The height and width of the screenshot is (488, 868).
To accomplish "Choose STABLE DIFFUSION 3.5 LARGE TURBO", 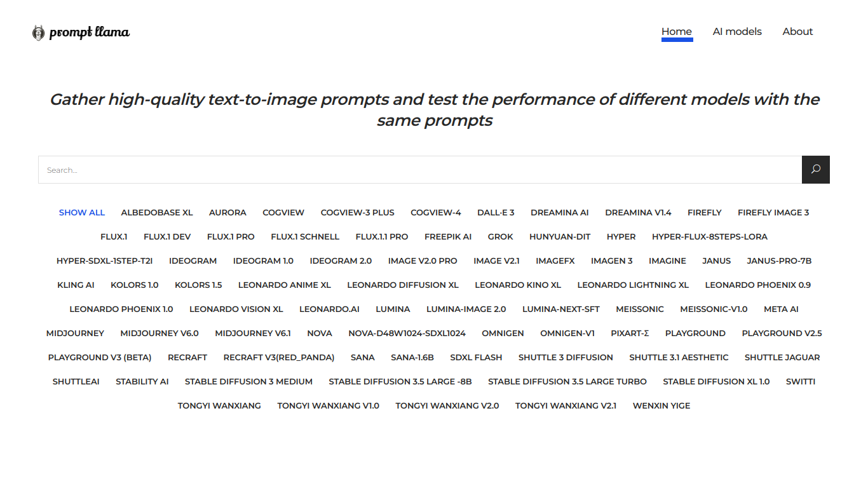I will coord(567,382).
